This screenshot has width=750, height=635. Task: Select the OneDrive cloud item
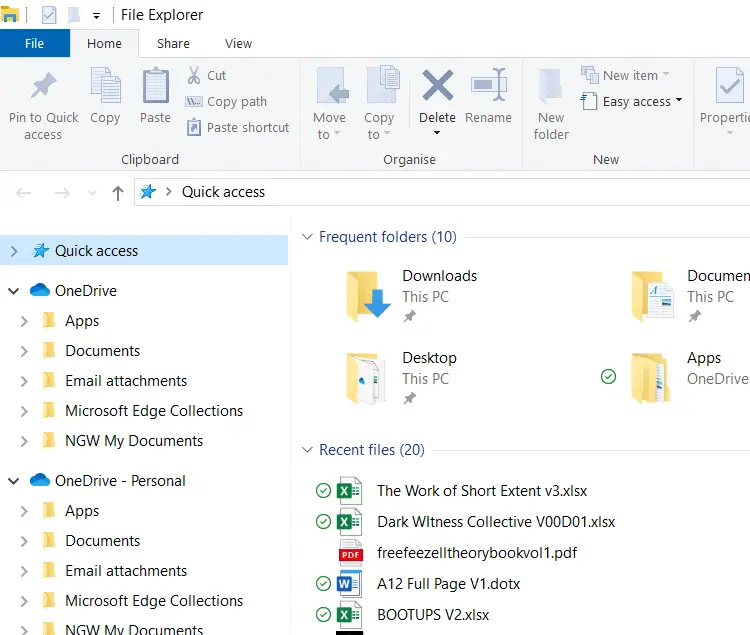(73, 290)
